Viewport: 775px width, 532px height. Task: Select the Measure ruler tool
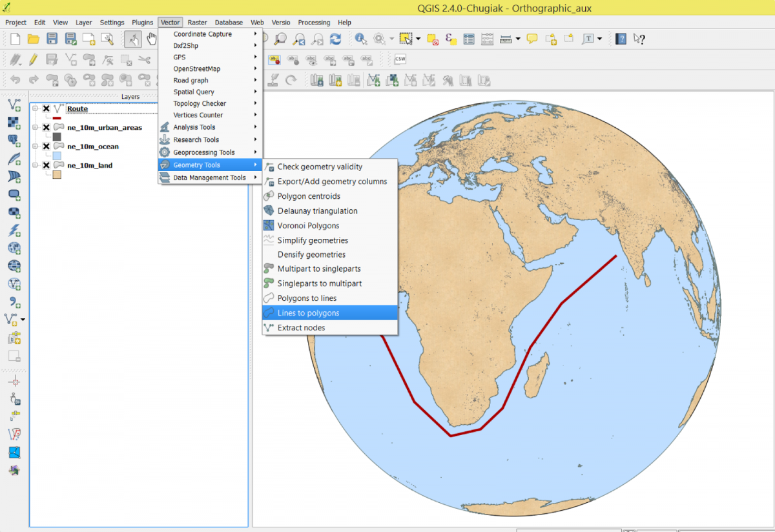coord(506,39)
